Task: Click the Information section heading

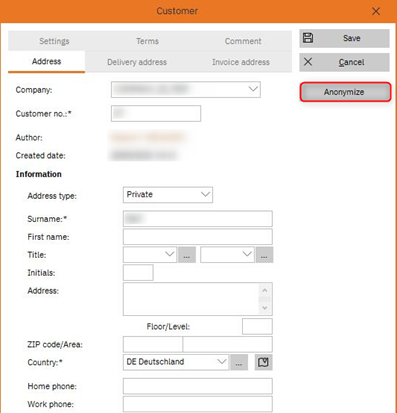Action: coord(39,174)
